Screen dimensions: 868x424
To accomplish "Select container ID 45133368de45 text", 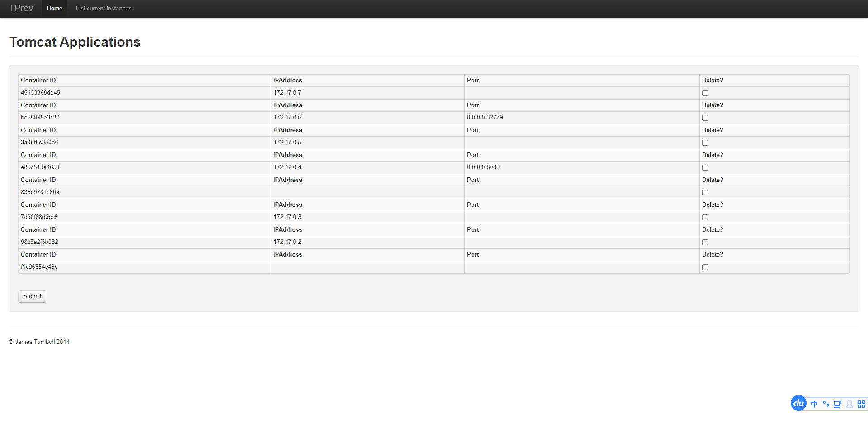I will (x=40, y=93).
